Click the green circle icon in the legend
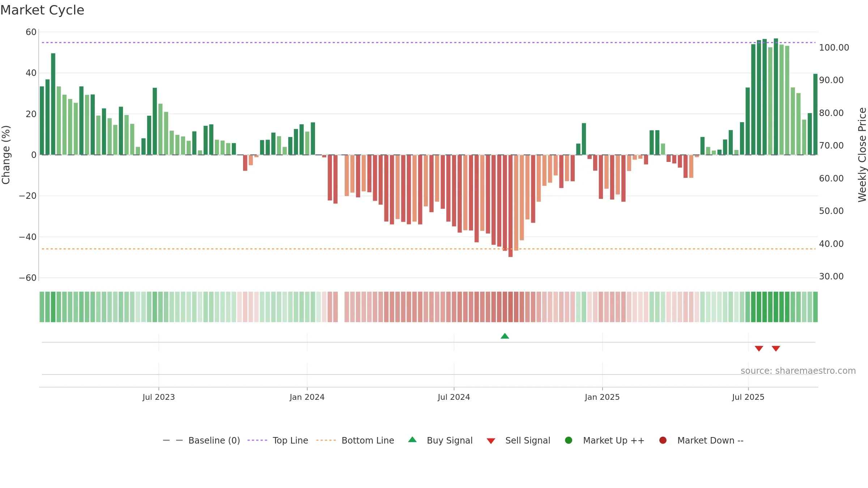The image size is (868, 488). point(569,440)
